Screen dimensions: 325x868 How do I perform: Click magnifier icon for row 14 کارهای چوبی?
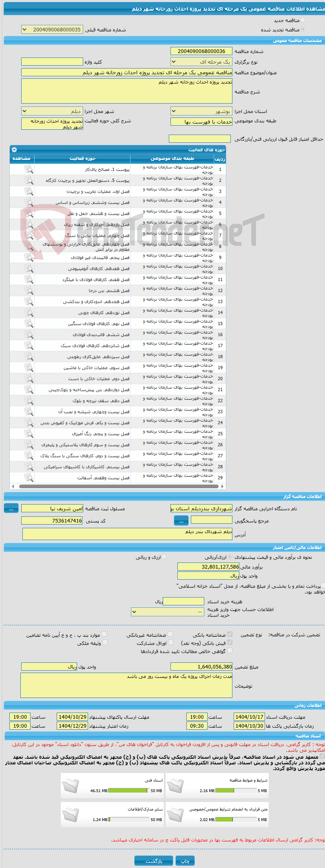[29, 312]
